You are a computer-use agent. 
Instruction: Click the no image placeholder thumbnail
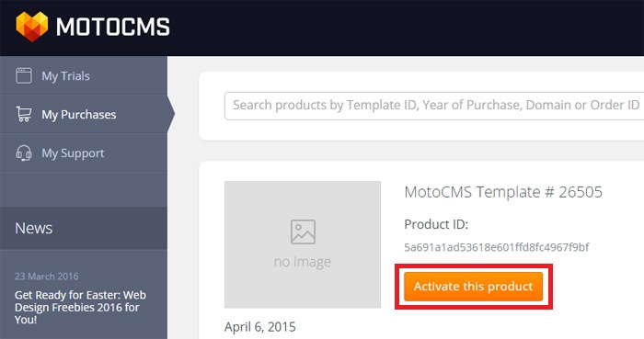pyautogui.click(x=303, y=244)
